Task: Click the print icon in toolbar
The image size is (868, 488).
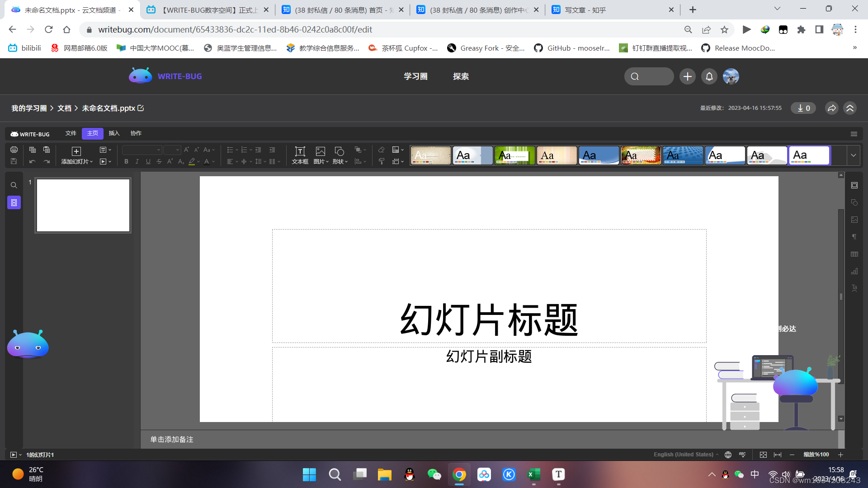Action: (14, 150)
